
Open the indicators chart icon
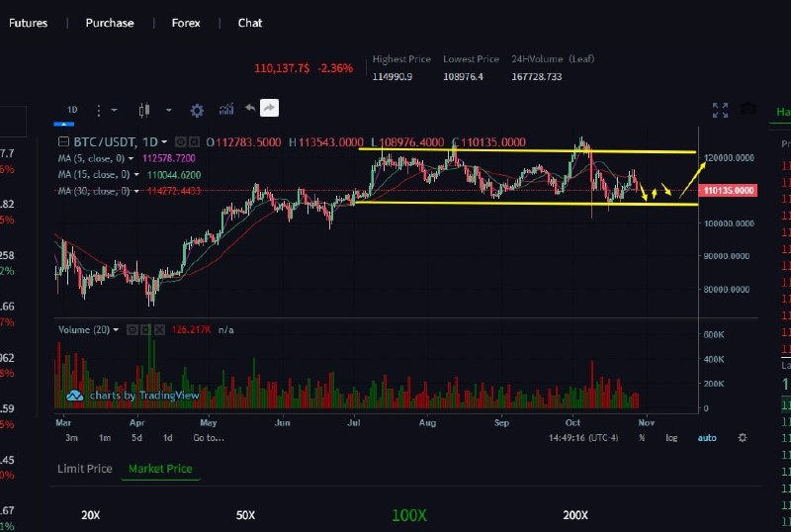point(226,110)
